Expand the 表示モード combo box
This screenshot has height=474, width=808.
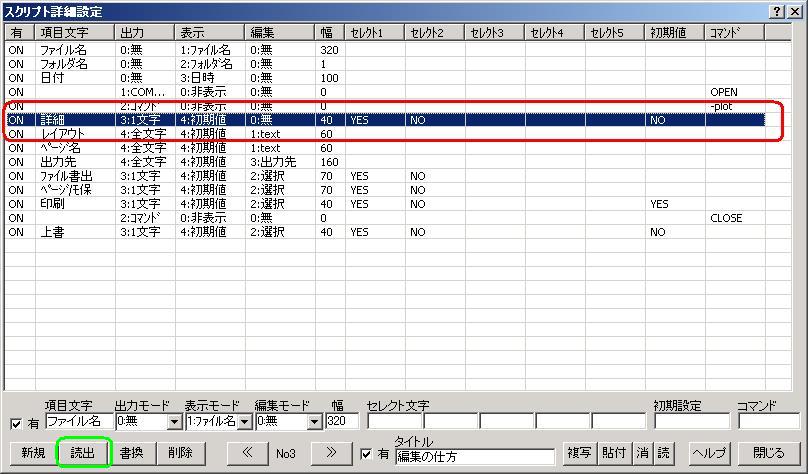point(243,422)
